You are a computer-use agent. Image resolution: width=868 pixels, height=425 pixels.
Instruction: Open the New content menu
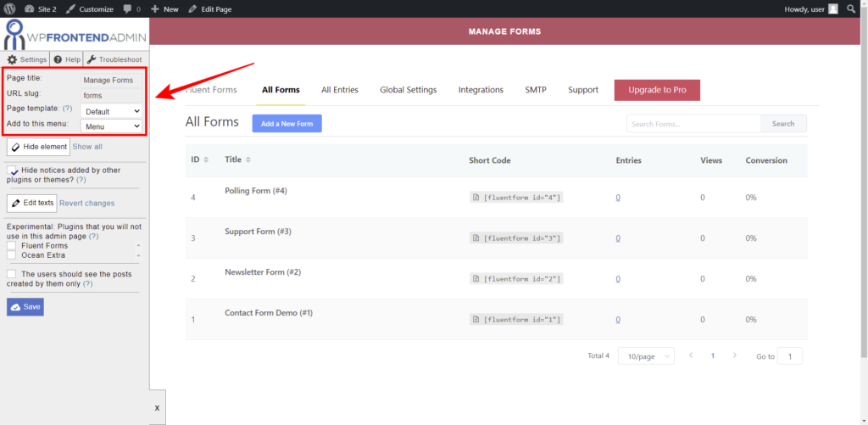(164, 8)
